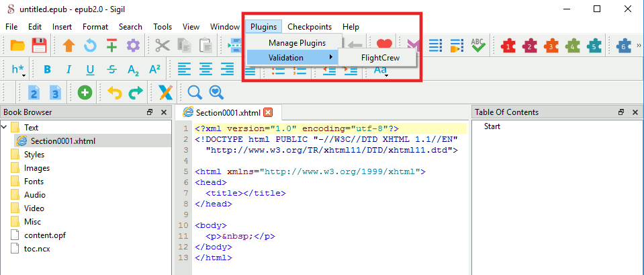Align text right
Viewport: 644px width, 275px height.
coord(227,70)
